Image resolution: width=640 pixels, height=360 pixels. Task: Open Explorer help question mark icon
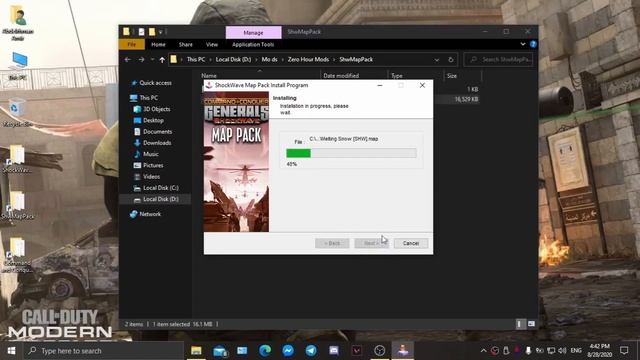[533, 44]
